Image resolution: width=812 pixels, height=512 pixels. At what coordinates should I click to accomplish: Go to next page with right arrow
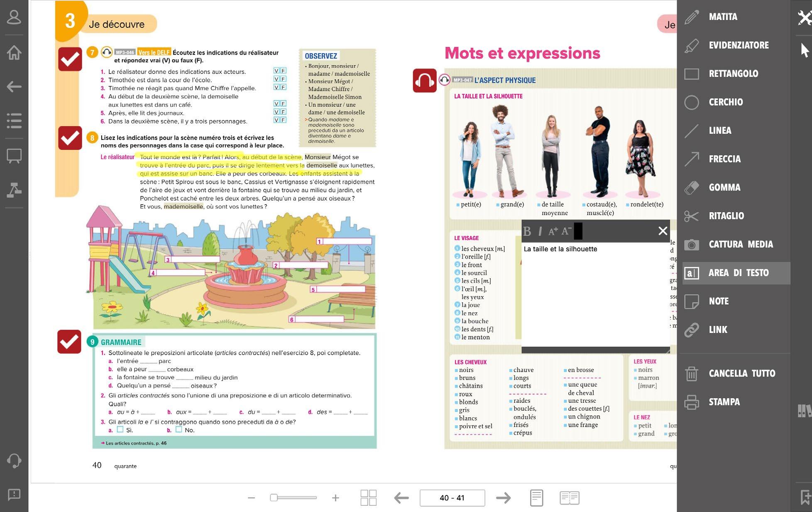point(503,498)
